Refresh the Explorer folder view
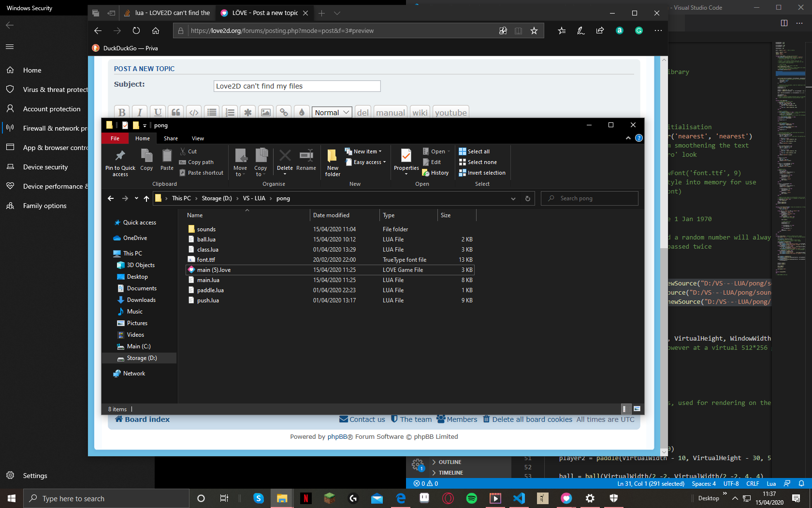 pos(527,198)
